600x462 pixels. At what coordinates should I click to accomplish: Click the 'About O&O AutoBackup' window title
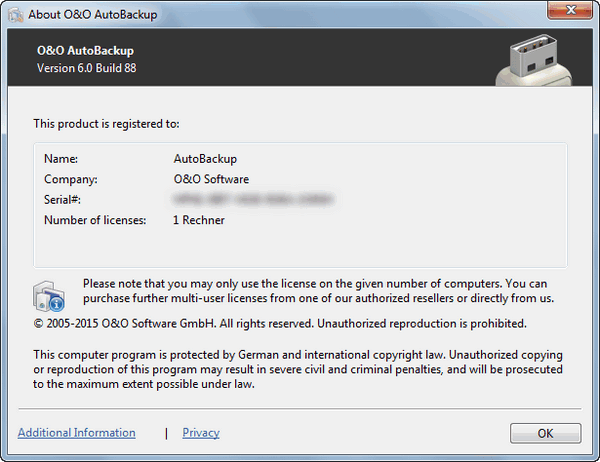pyautogui.click(x=93, y=15)
